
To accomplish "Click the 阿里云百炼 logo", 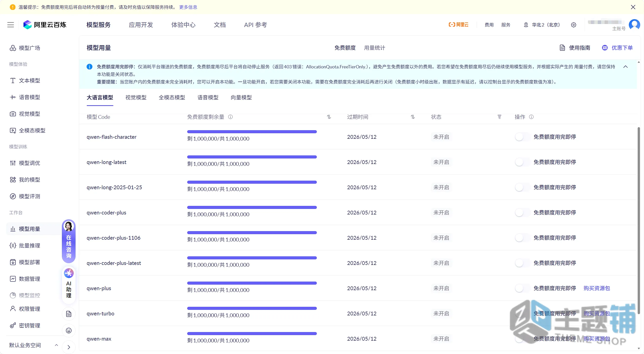I will (45, 25).
